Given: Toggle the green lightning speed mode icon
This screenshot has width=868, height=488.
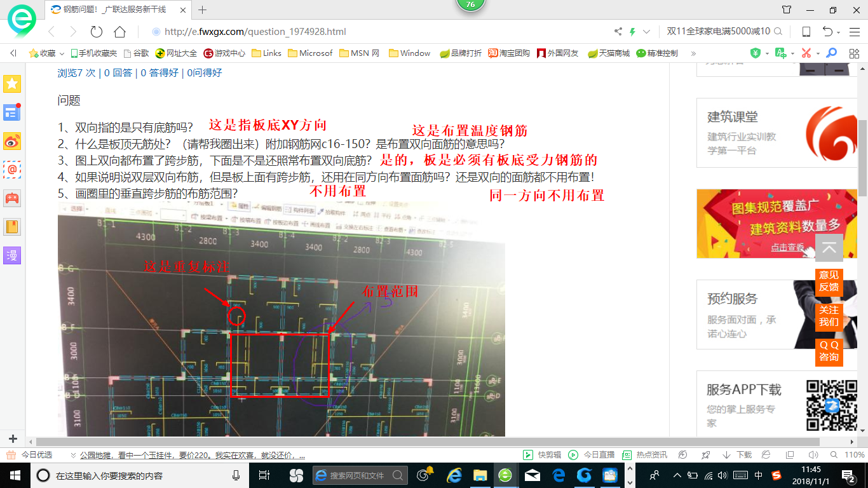Looking at the screenshot, I should [x=632, y=32].
